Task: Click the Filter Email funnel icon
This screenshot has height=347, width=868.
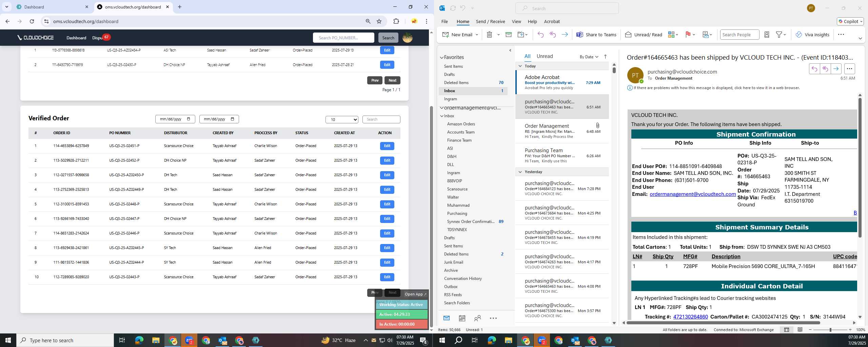Action: click(x=779, y=35)
